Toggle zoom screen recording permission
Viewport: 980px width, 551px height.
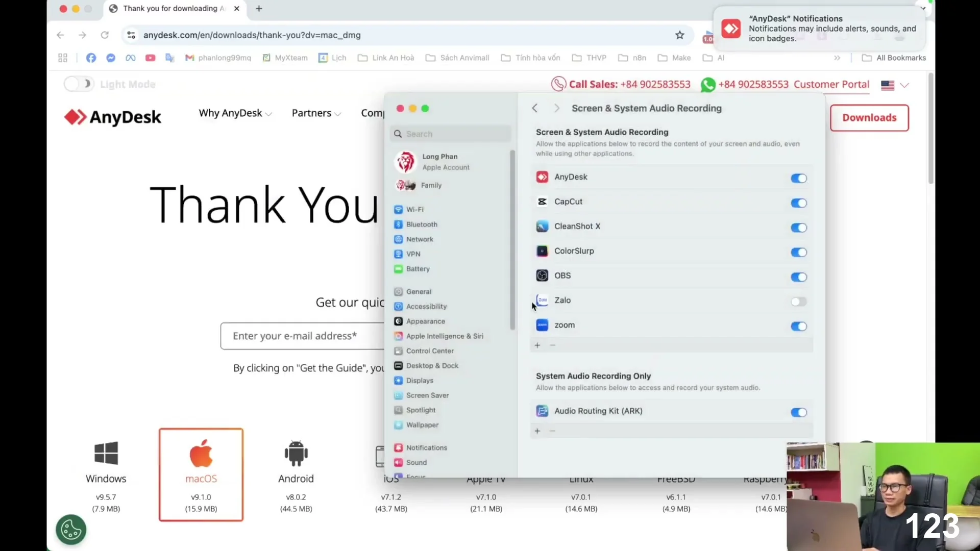click(x=799, y=327)
